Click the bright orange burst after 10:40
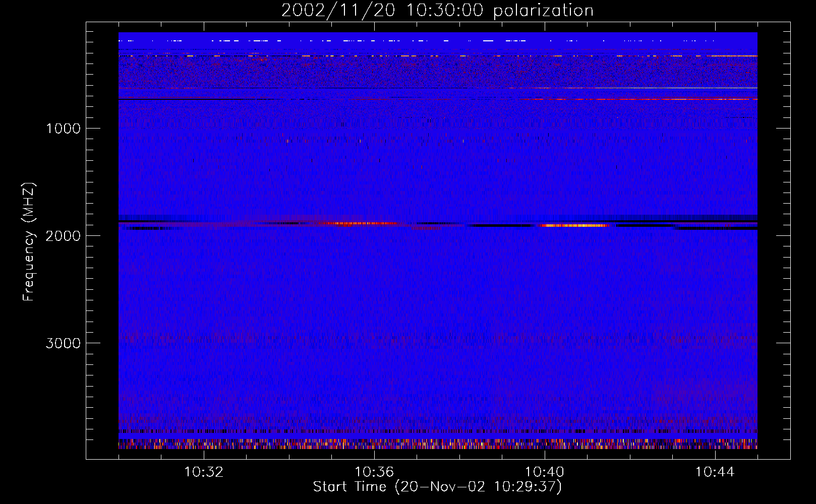 coord(575,226)
